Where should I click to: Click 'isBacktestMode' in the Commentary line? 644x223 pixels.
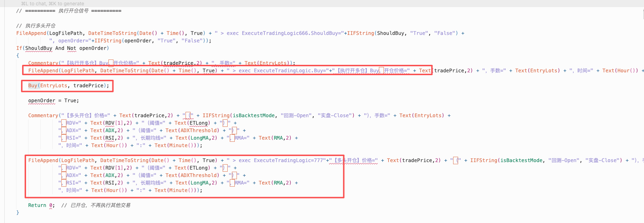pyautogui.click(x=254, y=115)
